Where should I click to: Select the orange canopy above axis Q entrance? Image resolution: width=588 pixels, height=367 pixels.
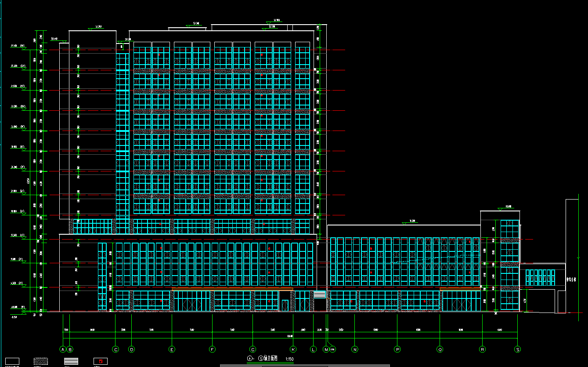(460, 289)
